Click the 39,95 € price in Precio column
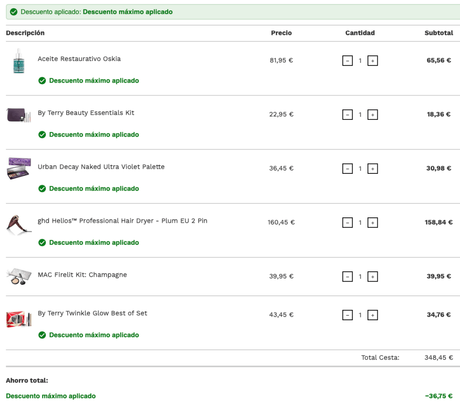This screenshot has height=406, width=460. (x=281, y=276)
